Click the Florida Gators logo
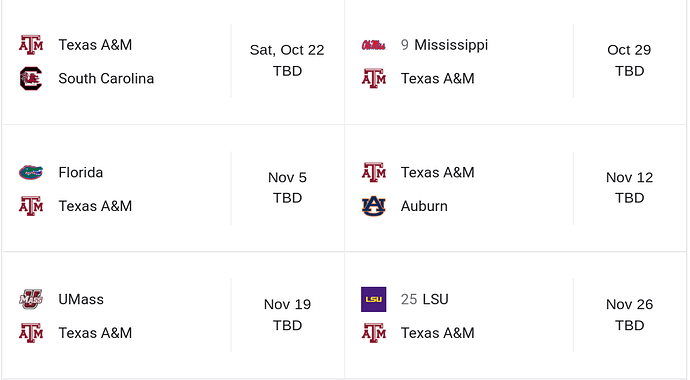 pyautogui.click(x=31, y=172)
